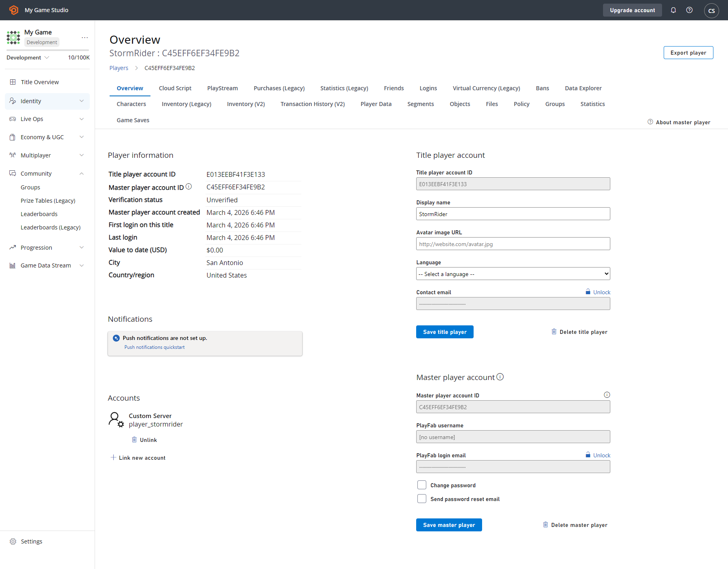This screenshot has width=728, height=569.
Task: Click the help question mark icon
Action: (690, 10)
